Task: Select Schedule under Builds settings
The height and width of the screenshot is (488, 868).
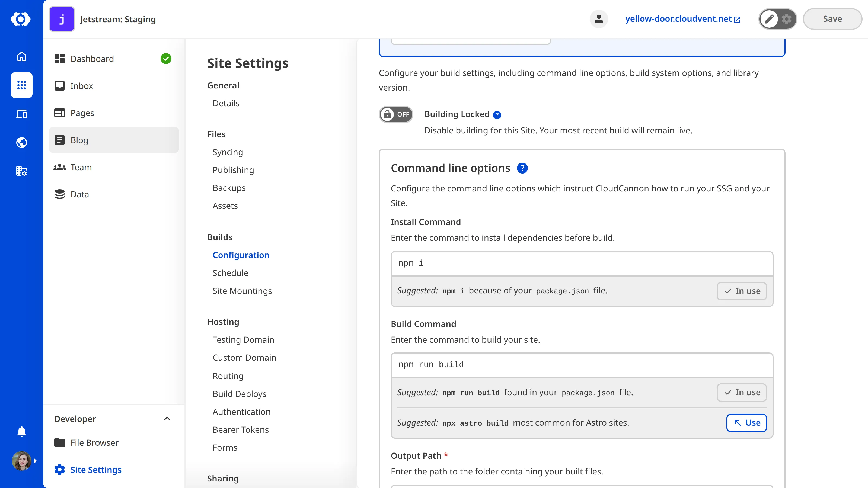Action: click(230, 273)
